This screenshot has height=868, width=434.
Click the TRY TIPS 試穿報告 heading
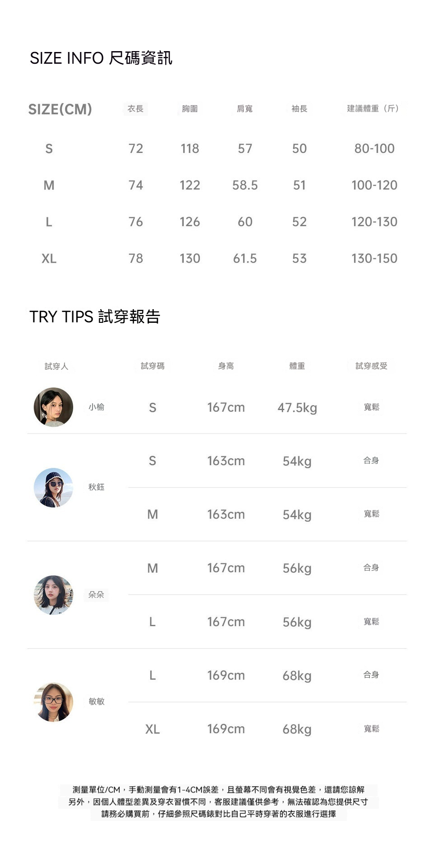tap(95, 316)
